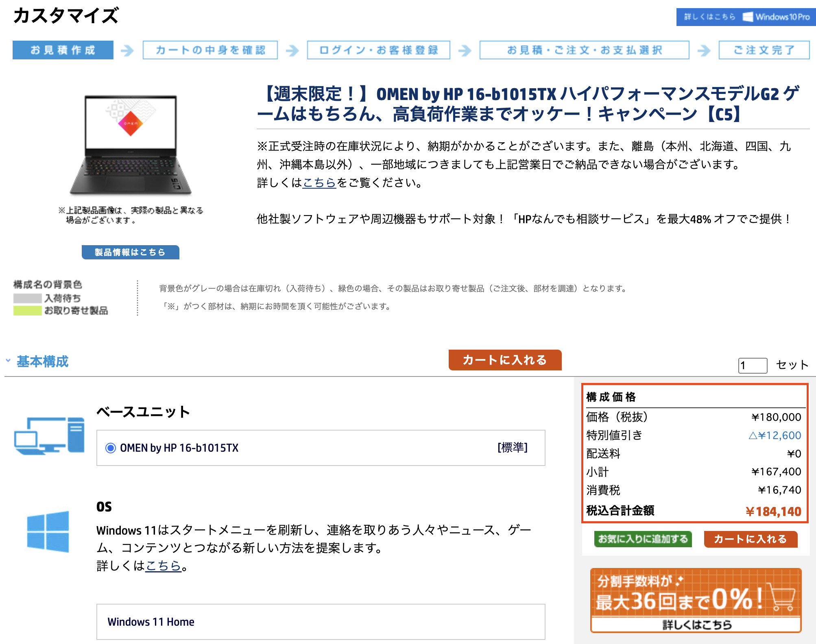Image resolution: width=816 pixels, height=644 pixels.
Task: Click the Windows 10 Pro details banner
Action: click(746, 17)
